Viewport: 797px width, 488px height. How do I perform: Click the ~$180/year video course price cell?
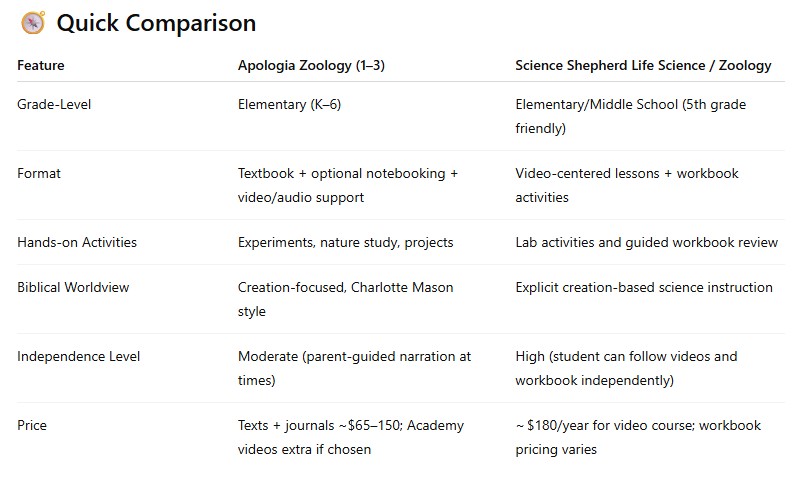(x=638, y=437)
